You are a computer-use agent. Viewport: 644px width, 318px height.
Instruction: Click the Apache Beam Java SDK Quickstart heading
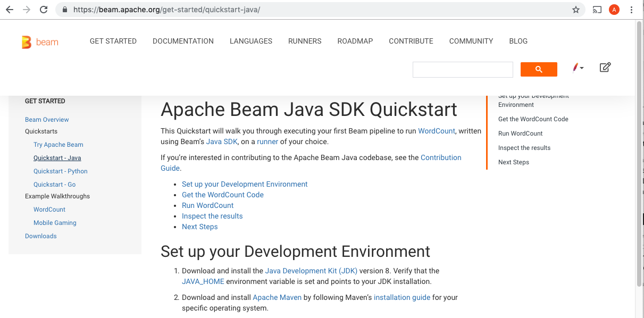[309, 110]
